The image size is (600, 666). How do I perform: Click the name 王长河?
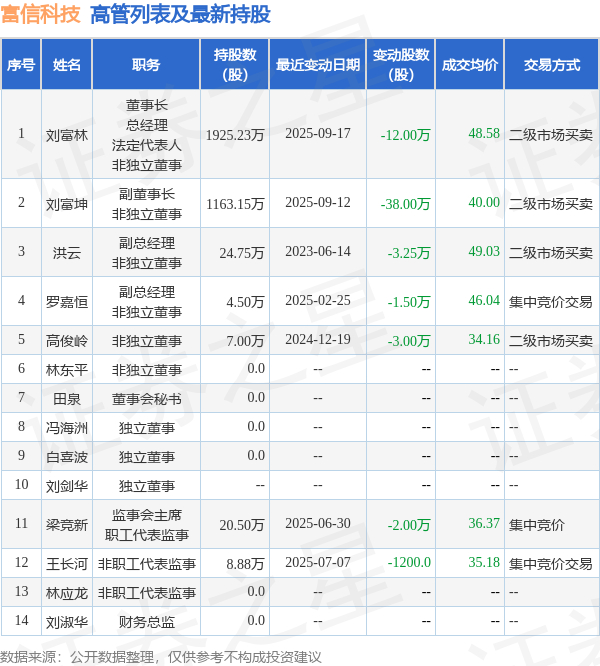coord(67,564)
